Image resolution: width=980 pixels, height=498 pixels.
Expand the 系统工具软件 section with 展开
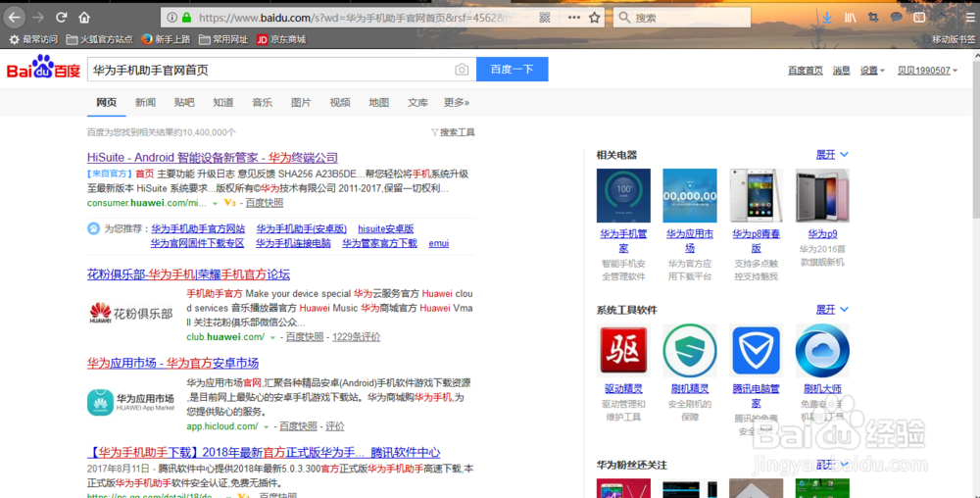tap(831, 310)
